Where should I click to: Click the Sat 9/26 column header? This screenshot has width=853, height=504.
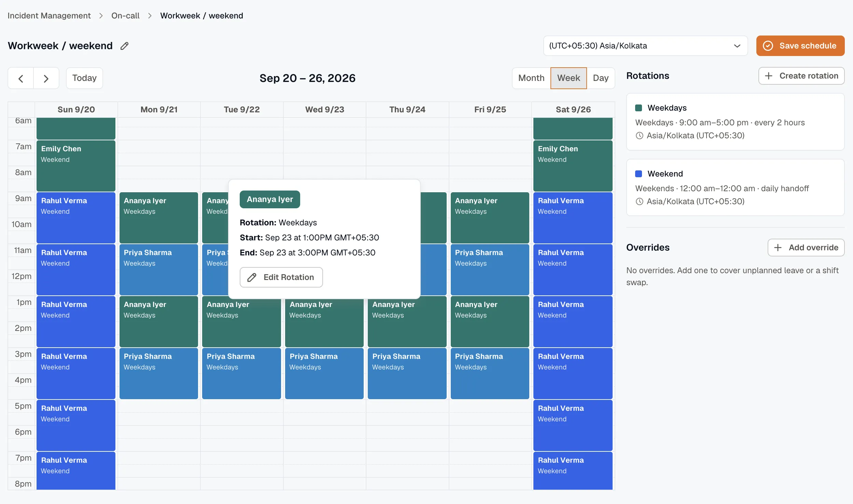point(573,110)
